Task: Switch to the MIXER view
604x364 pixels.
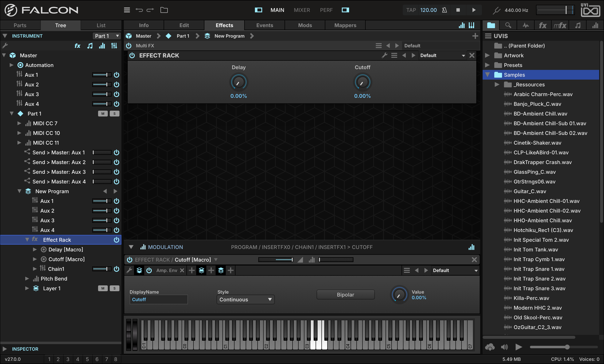Action: tap(302, 10)
